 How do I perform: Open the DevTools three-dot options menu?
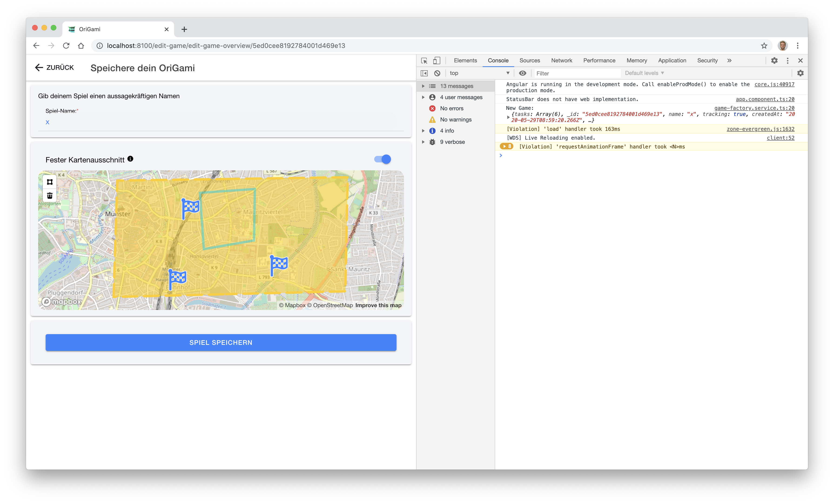click(788, 60)
